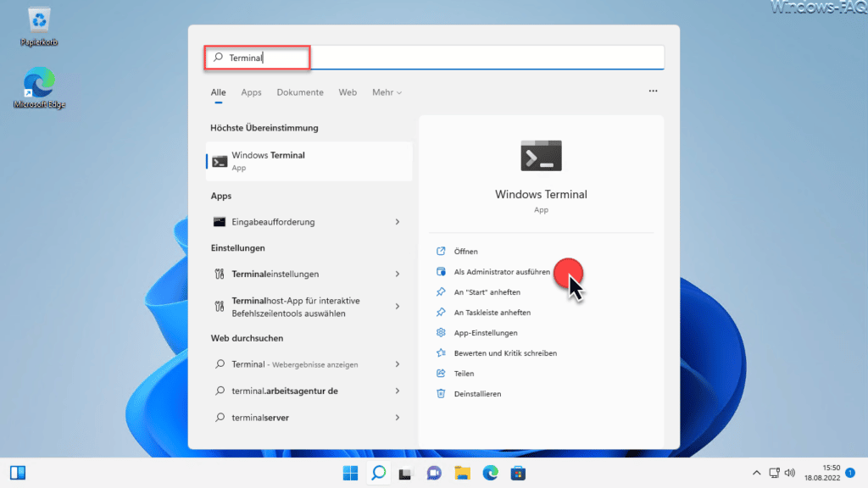Click Deinstallieren for Windows Terminal
This screenshot has height=488, width=868.
[477, 394]
